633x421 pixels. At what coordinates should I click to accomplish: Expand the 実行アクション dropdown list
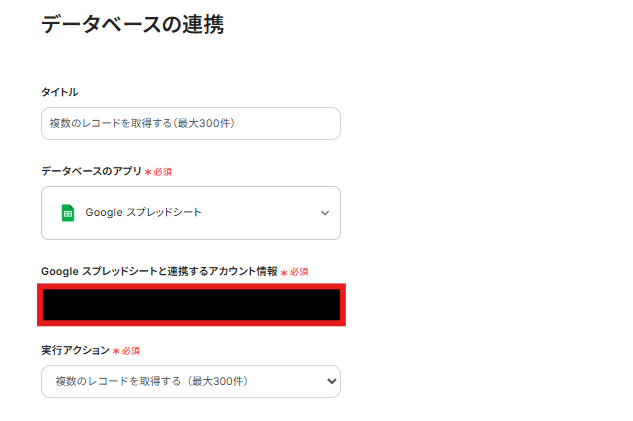[x=190, y=381]
